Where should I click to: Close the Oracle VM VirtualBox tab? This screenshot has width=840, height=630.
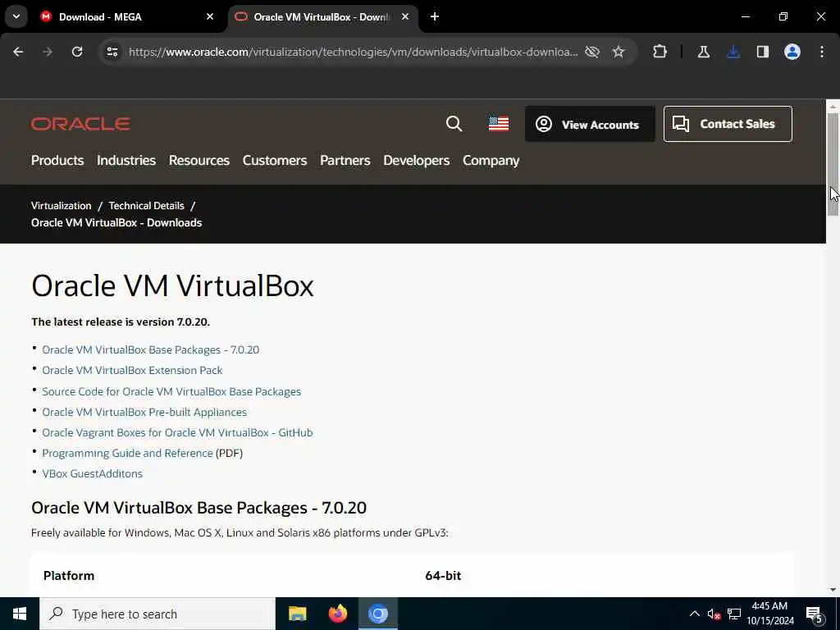pyautogui.click(x=405, y=16)
